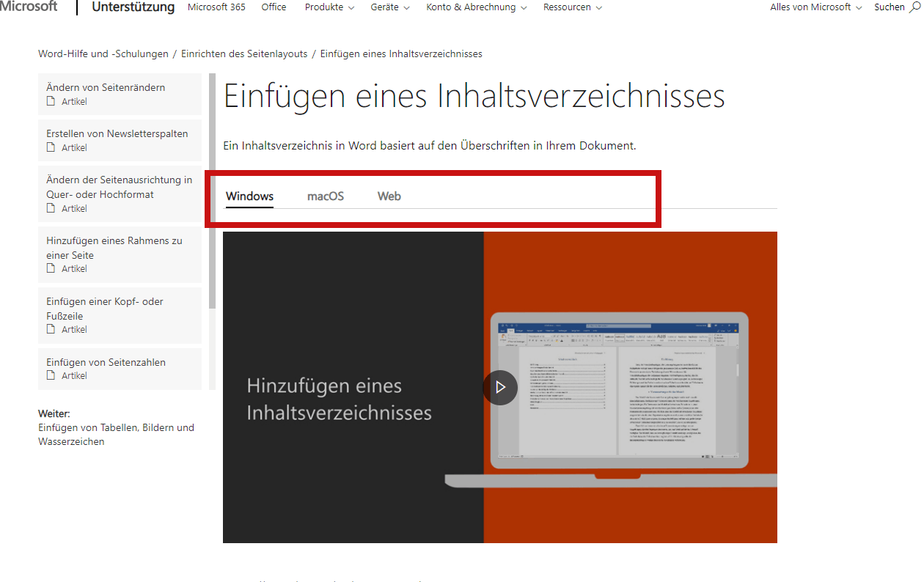Expand the Ressourcen dropdown menu
Screen dimensions: 924x582
point(573,7)
